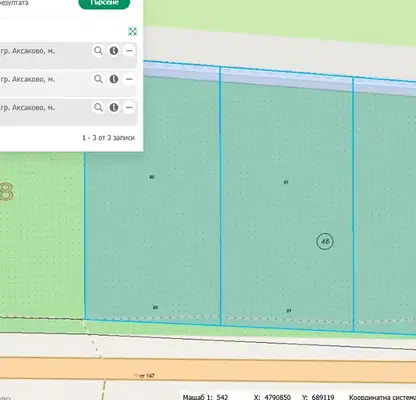Viewport: 416px width, 400px height.
Task: Select third result row гр. Аксаково
Action: click(x=68, y=112)
